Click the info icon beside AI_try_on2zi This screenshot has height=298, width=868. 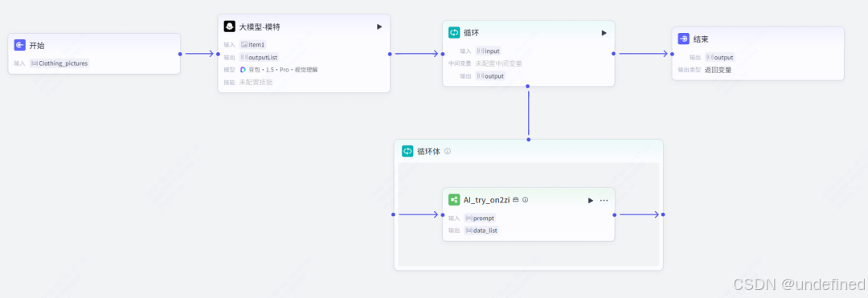point(526,199)
